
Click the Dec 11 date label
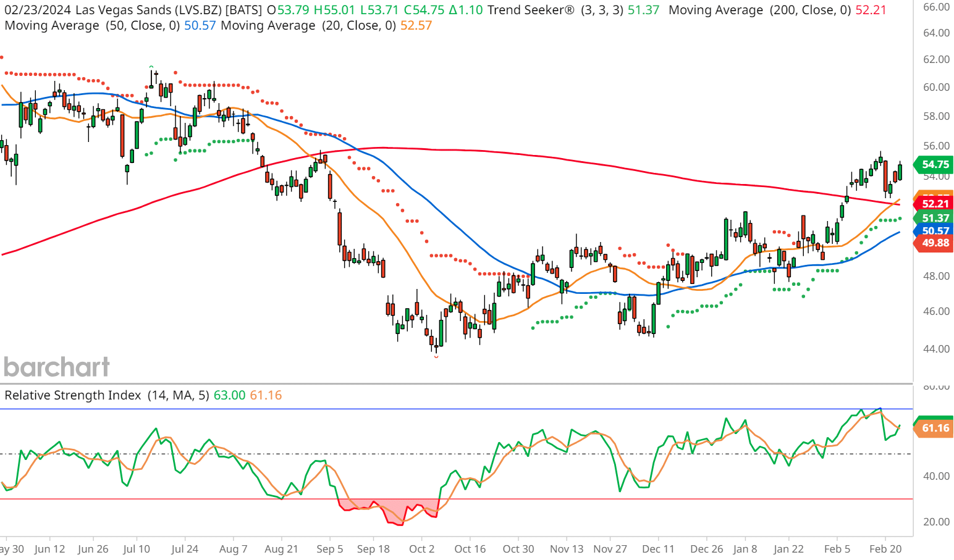pos(658,549)
